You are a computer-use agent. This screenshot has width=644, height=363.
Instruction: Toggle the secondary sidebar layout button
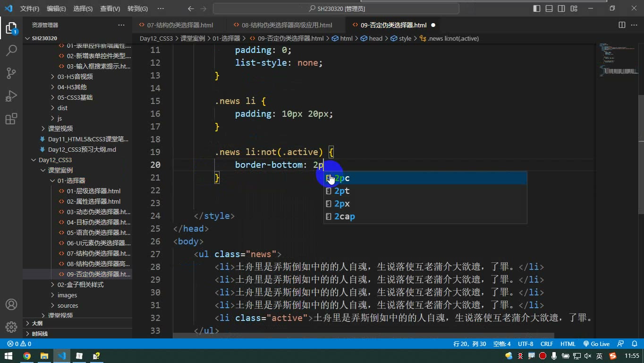pos(561,9)
